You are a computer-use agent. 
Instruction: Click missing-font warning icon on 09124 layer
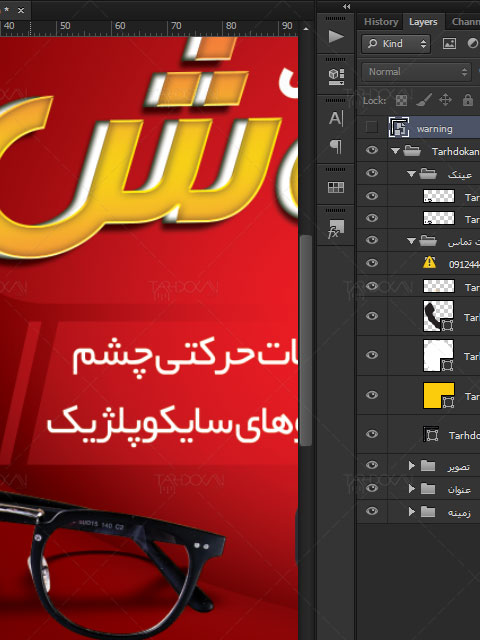click(x=429, y=262)
